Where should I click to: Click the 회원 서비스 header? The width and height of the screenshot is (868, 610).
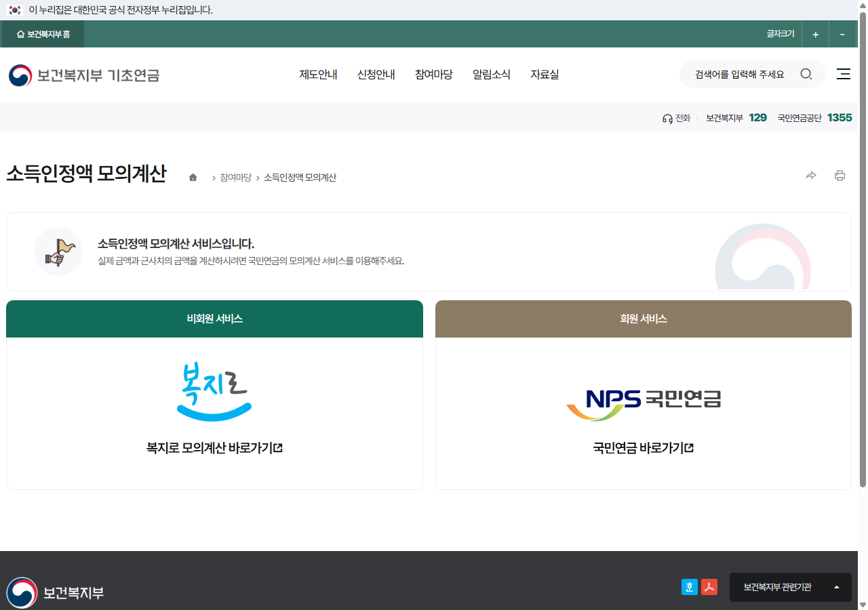pos(644,319)
